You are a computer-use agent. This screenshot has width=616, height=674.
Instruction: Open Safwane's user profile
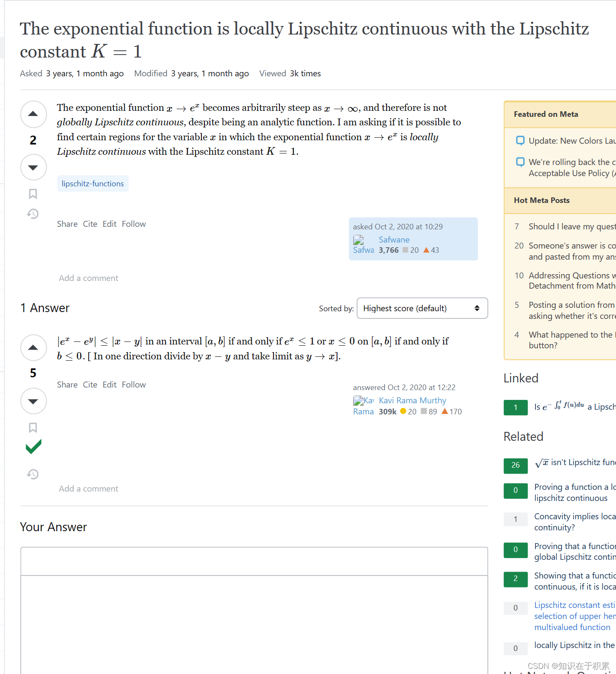tap(394, 240)
